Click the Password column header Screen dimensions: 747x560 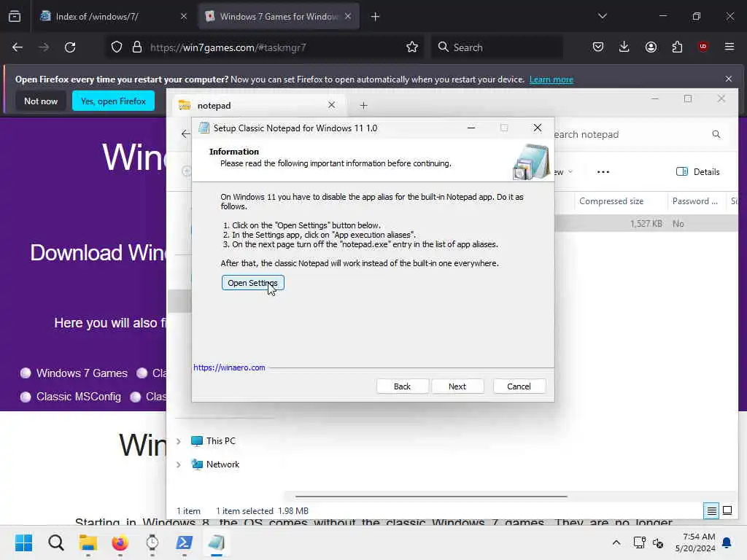(x=695, y=201)
